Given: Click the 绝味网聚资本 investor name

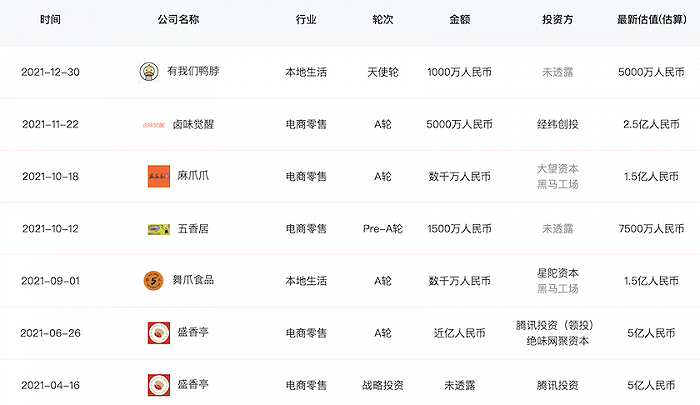Looking at the screenshot, I should 558,341.
